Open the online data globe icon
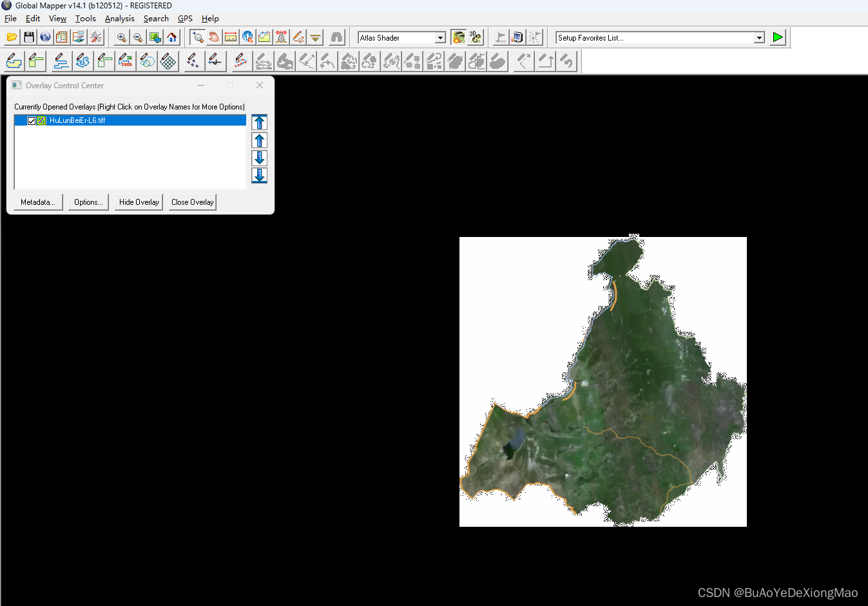This screenshot has width=868, height=606. pos(45,37)
